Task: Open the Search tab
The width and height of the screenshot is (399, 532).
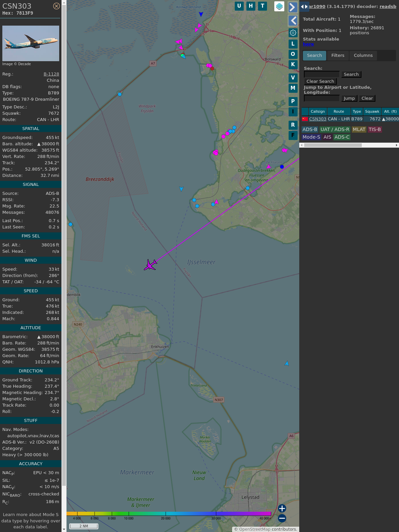Action: [314, 56]
